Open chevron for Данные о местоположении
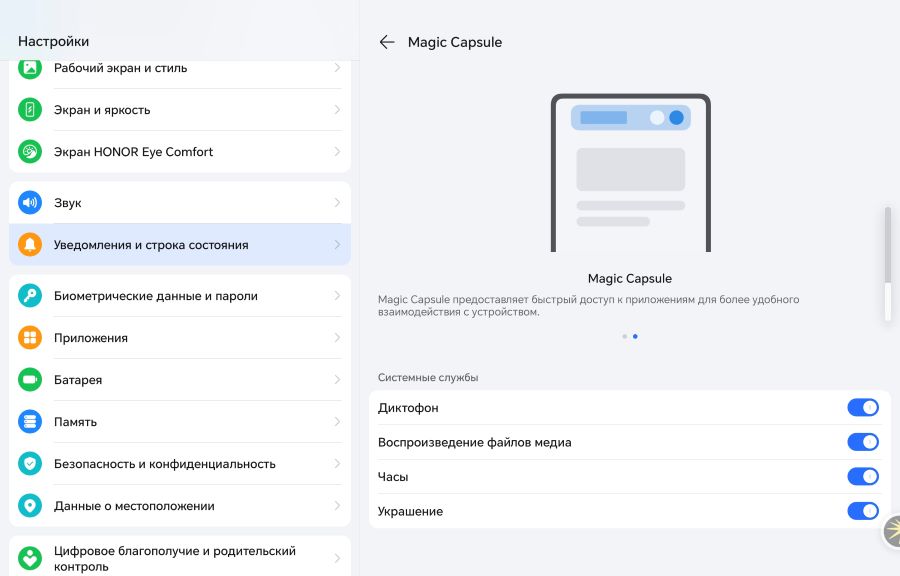 (337, 505)
